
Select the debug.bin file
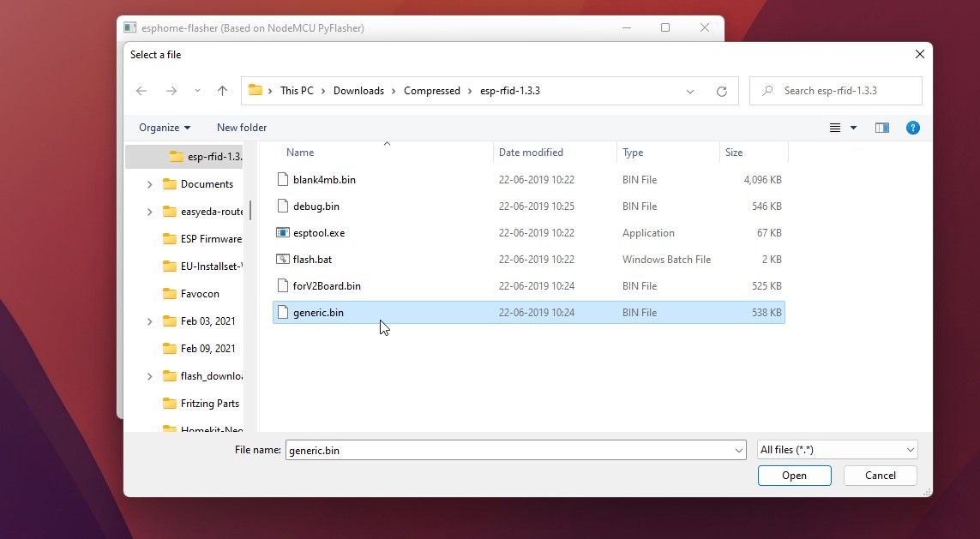(x=529, y=207)
